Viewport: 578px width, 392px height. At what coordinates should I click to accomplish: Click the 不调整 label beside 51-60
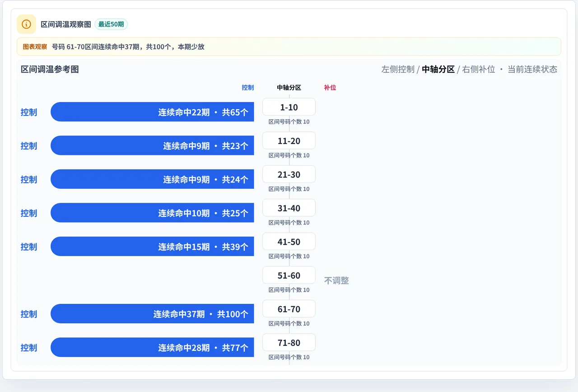coord(336,280)
